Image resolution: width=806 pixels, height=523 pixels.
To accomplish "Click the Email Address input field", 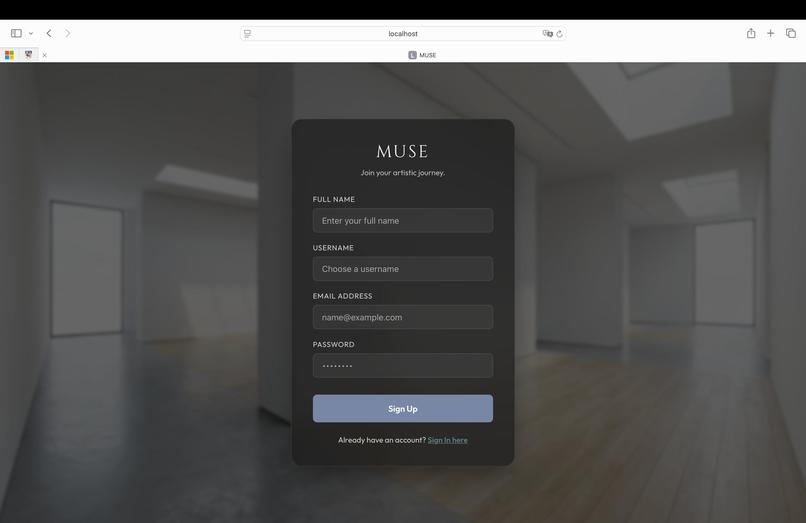I will point(403,317).
